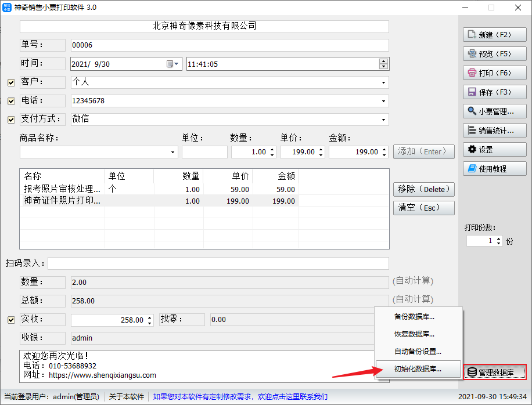Screen dimensions: 532x405
Task: Click the 名称 column header
Action: tap(62, 176)
